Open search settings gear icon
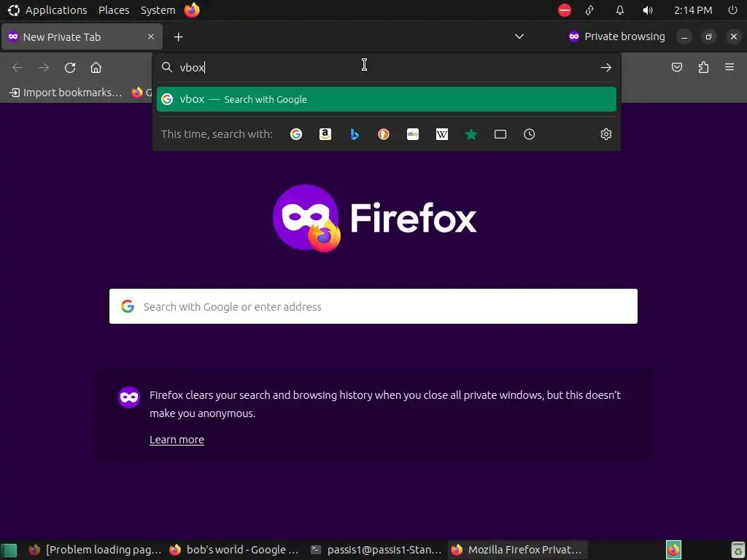This screenshot has height=560, width=747. [x=606, y=134]
